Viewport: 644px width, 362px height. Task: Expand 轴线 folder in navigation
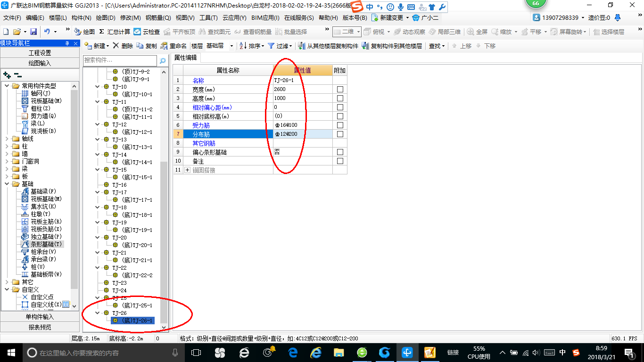[7, 139]
